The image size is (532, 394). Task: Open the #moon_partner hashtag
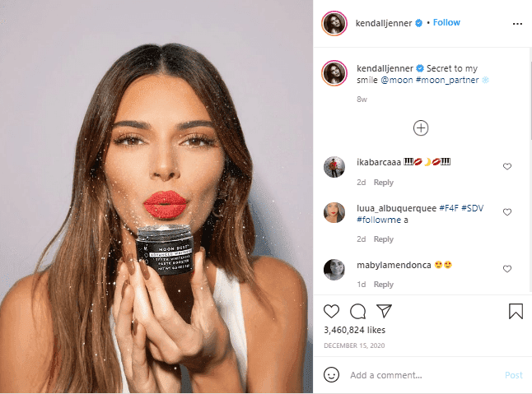pyautogui.click(x=447, y=80)
